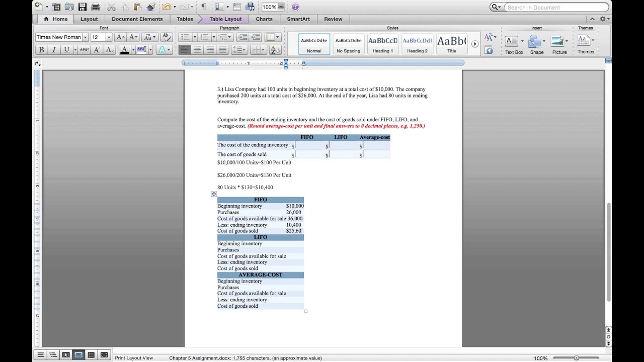
Task: Click the font color swatch button
Action: (125, 50)
